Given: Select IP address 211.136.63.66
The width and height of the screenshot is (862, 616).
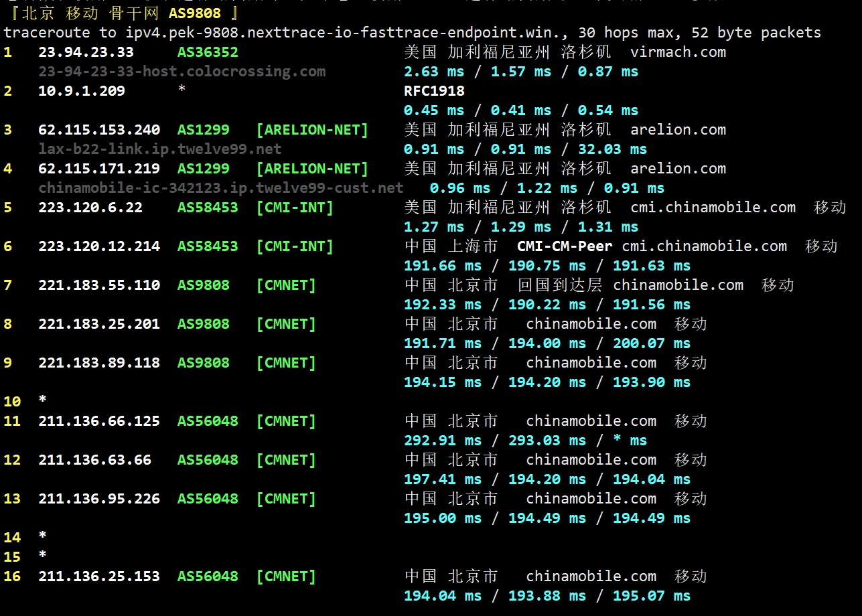Looking at the screenshot, I should click(94, 460).
